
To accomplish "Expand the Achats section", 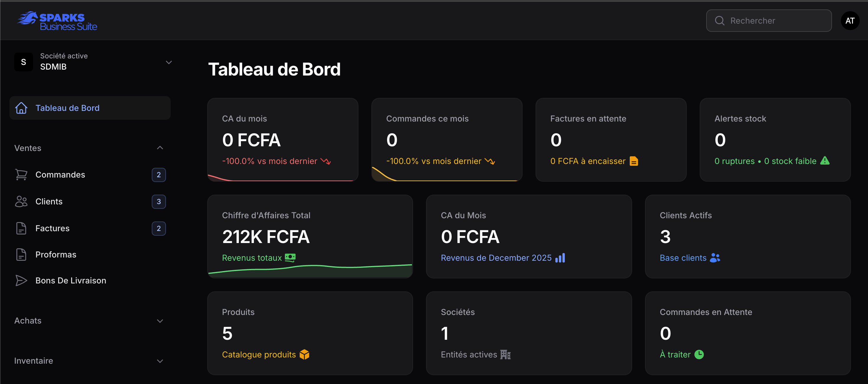I will (x=160, y=321).
